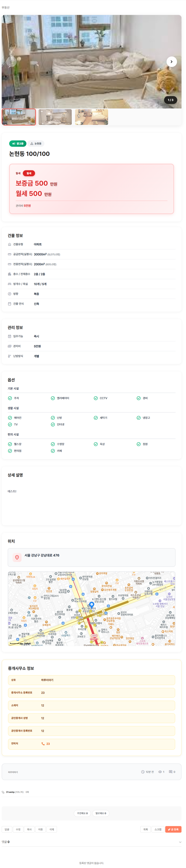
Task: Click the phone icon next to 연락처
Action: 43,743
